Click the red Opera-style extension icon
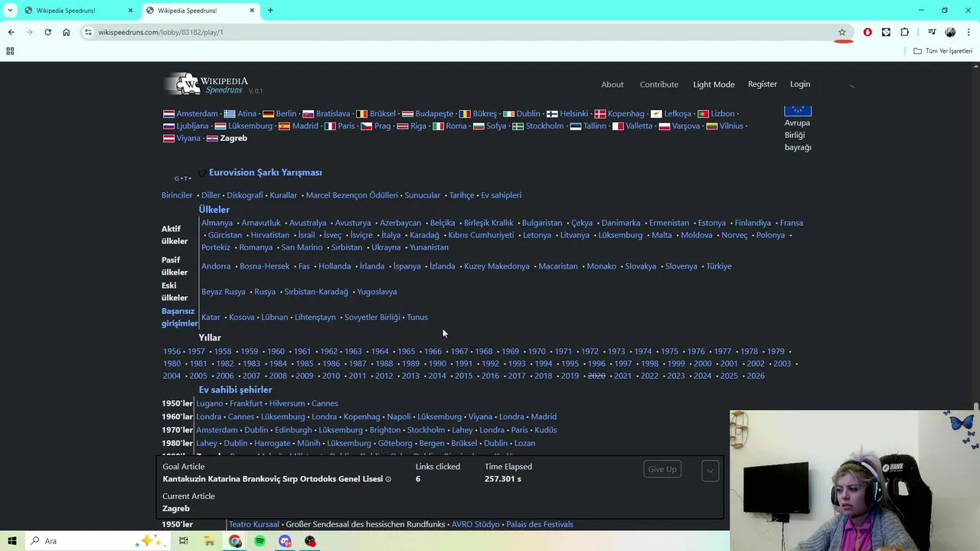 [x=867, y=32]
